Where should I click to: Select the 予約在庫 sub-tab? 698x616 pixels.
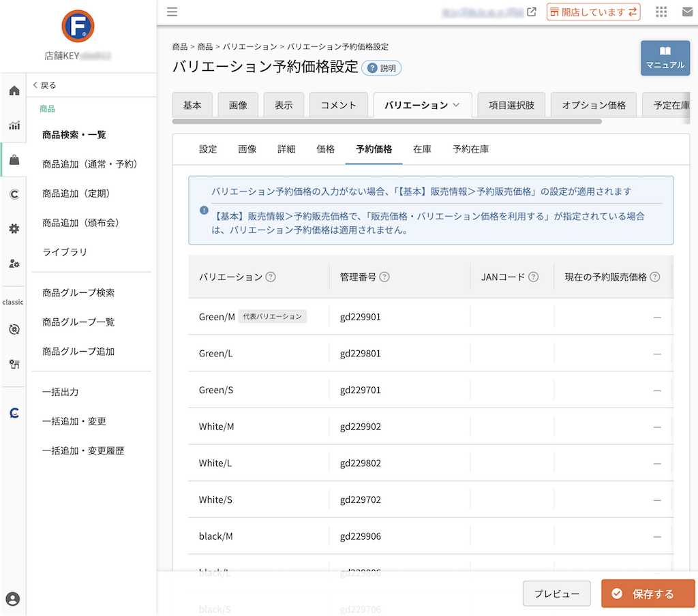(x=470, y=149)
